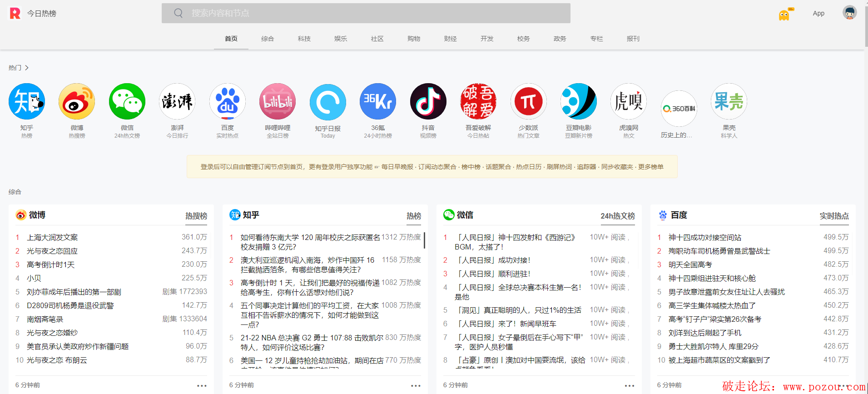Open the 知乎日报 Today icon
Image resolution: width=868 pixels, height=394 pixels.
tap(328, 102)
